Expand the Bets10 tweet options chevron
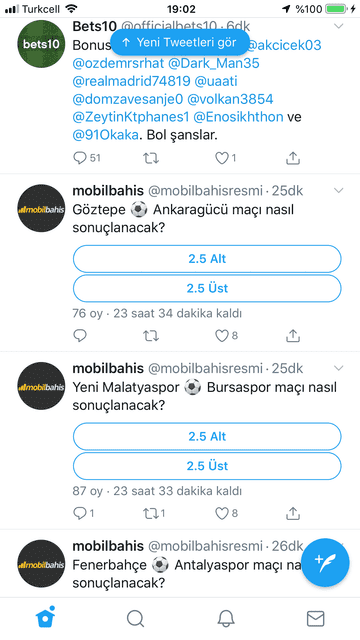Screen dimensions: 360x640 [x=338, y=27]
